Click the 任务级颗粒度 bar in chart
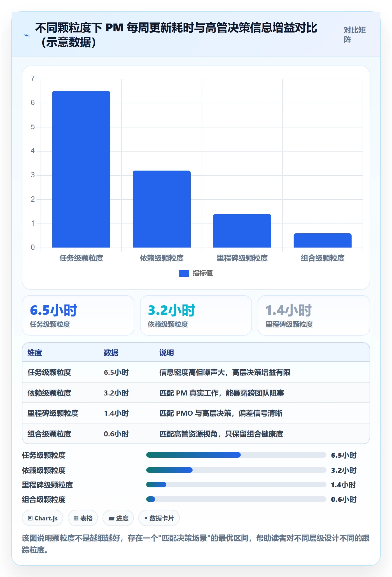This screenshot has width=392, height=577. (81, 169)
